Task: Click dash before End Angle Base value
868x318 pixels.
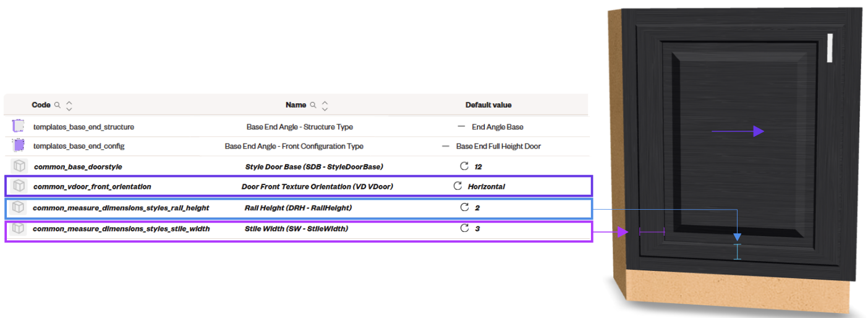Action: click(461, 126)
